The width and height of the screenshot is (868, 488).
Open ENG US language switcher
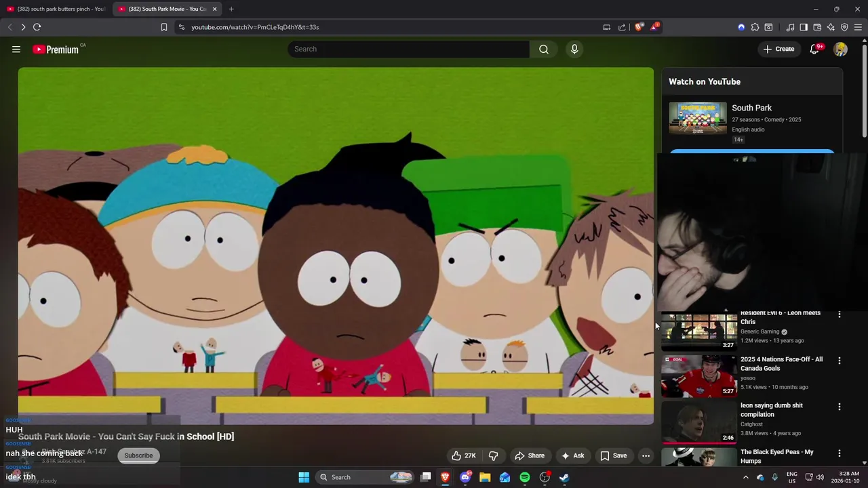[x=792, y=477]
